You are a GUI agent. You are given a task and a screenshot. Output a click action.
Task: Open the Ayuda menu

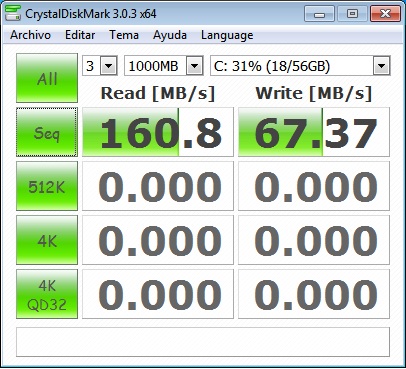(x=170, y=35)
